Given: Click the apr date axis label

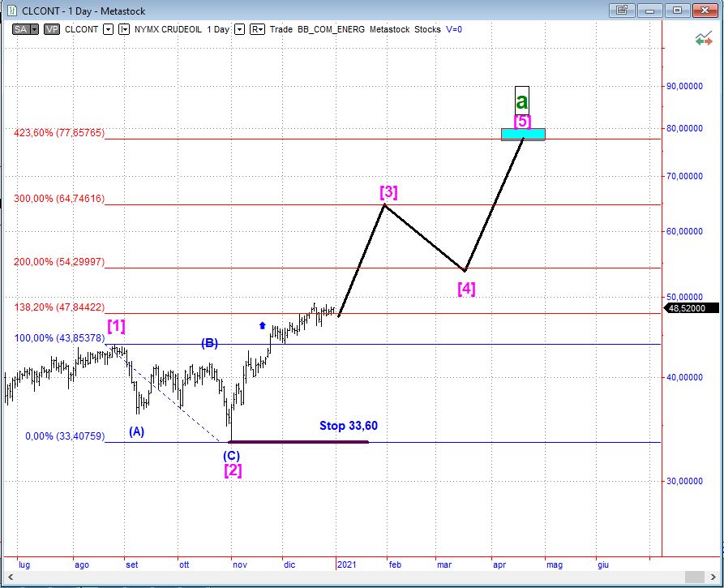Looking at the screenshot, I should (499, 564).
